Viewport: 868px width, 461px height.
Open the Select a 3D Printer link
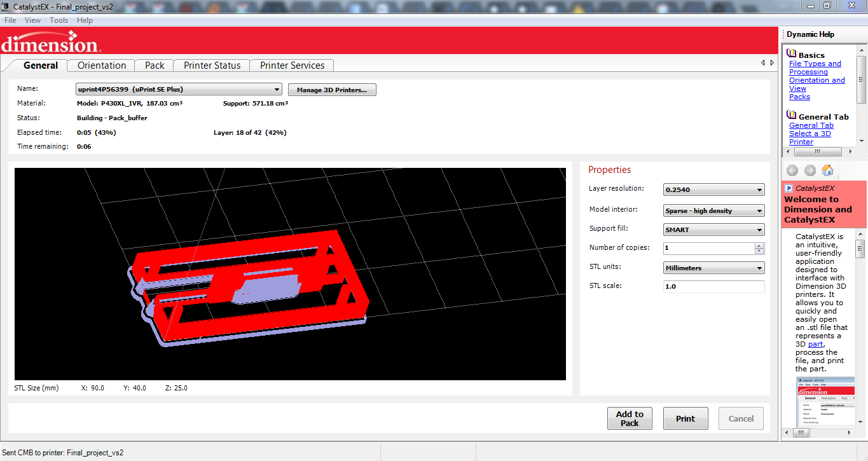[809, 138]
